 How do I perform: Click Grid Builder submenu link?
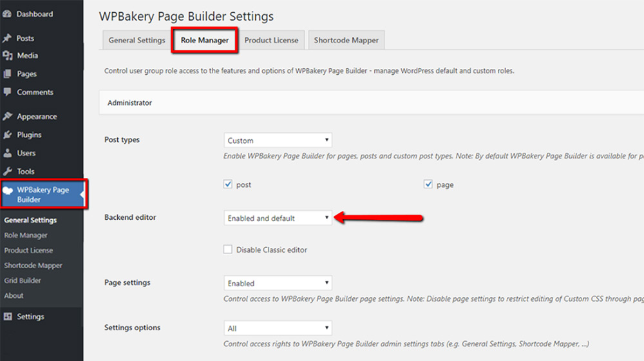[23, 280]
